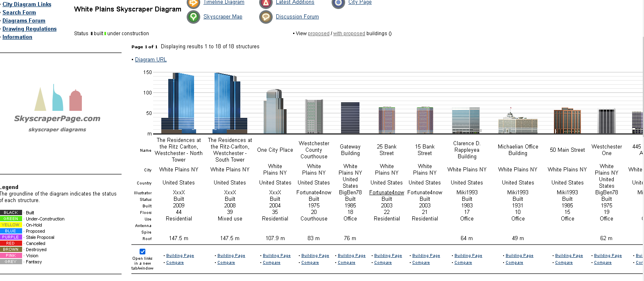Image resolution: width=644 pixels, height=281 pixels.
Task: Compare Westchester One
Action: tap(603, 263)
